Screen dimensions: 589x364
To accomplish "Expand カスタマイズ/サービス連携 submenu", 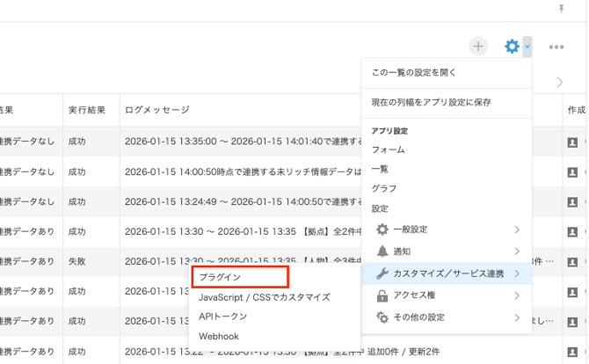I will click(447, 273).
